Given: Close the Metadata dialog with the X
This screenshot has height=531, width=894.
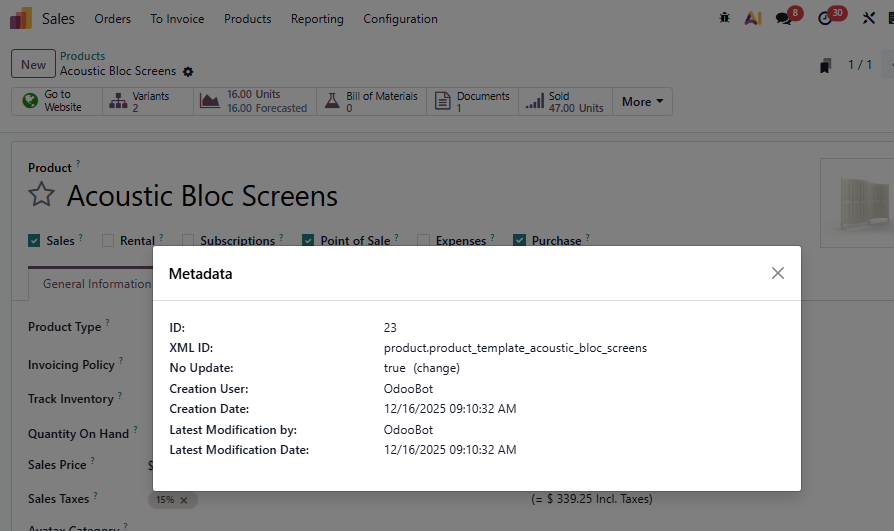Looking at the screenshot, I should [777, 273].
